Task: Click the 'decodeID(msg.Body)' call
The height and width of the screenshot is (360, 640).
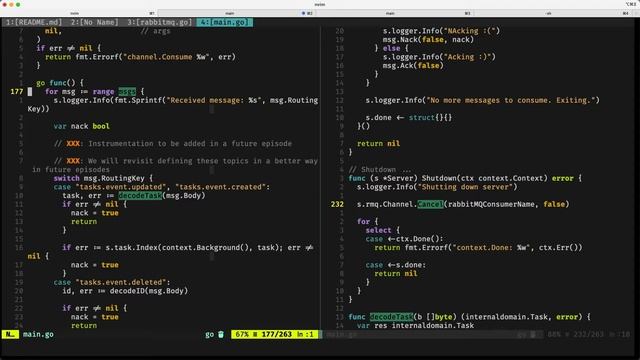Action: coord(149,291)
